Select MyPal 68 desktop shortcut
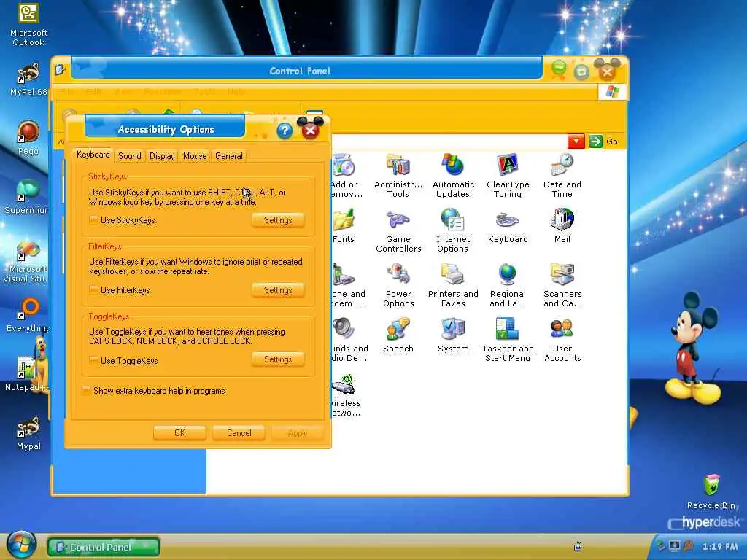 tap(28, 79)
